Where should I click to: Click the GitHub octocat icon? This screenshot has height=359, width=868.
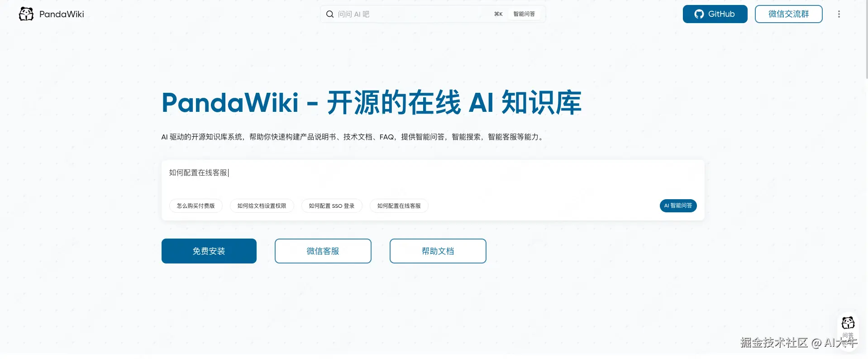coord(699,14)
